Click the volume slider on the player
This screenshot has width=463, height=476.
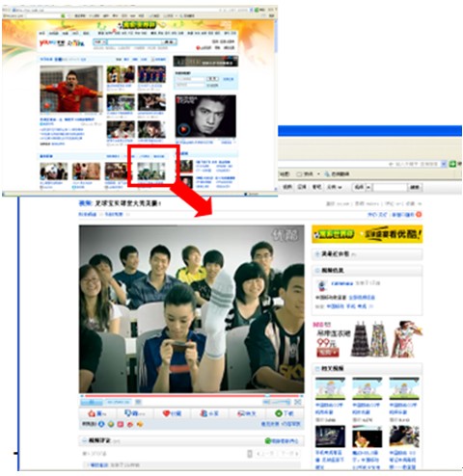coord(280,402)
